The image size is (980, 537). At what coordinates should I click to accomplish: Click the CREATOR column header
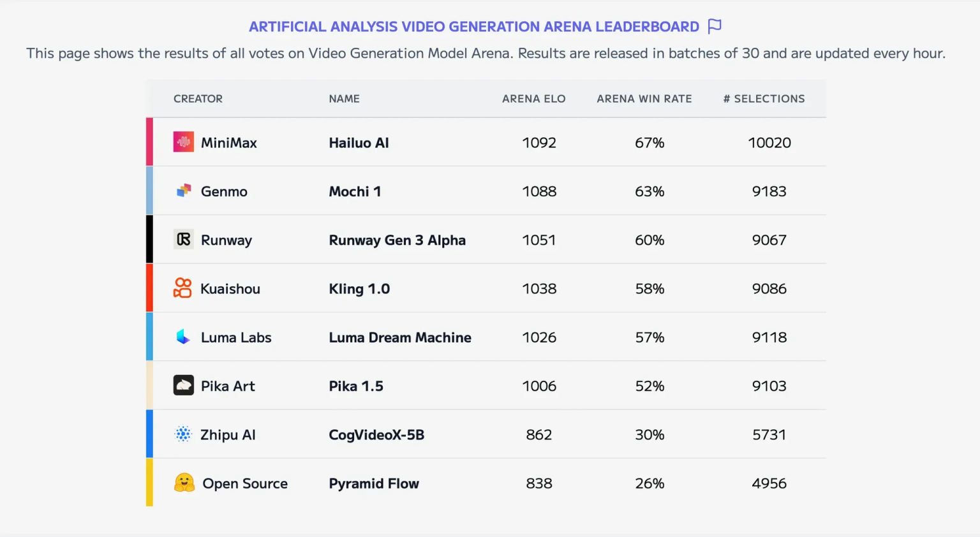[198, 99]
